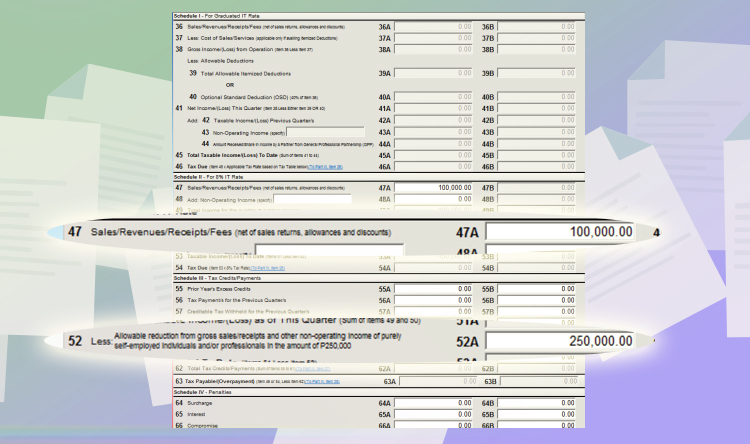750x444 pixels.
Task: Select the 37A Cost of Sales field
Action: pos(433,38)
